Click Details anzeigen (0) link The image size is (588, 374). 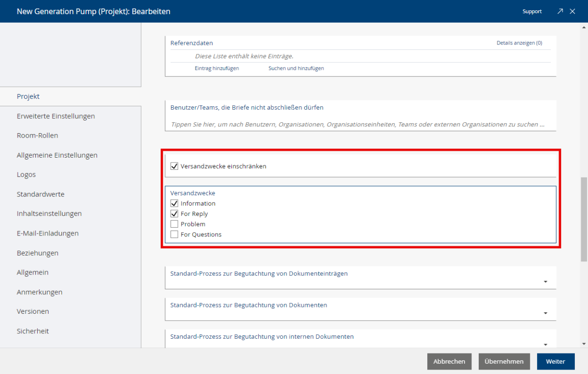519,43
